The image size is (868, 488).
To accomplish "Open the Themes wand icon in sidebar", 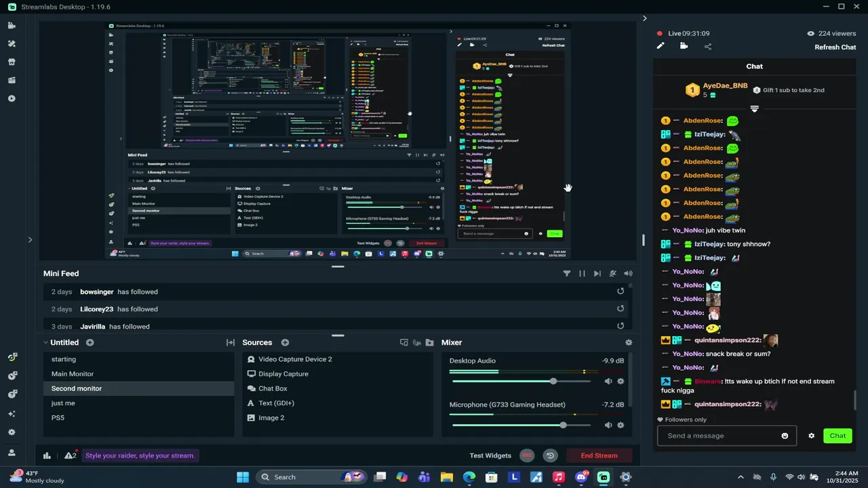I will [x=12, y=44].
